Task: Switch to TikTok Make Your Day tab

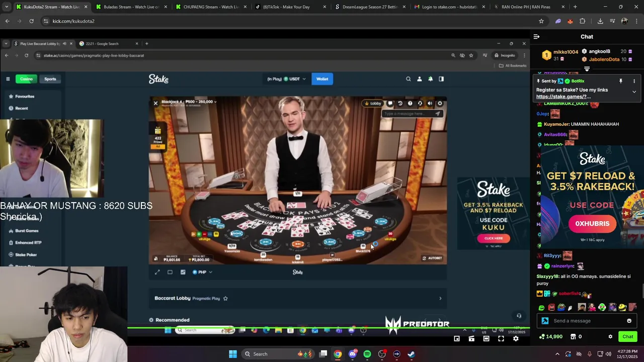Action: [x=289, y=7]
